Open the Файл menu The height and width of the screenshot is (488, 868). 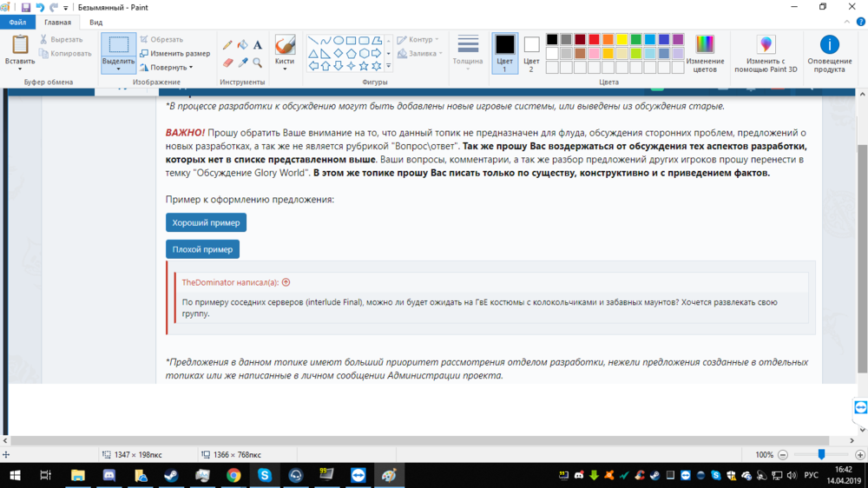point(17,23)
